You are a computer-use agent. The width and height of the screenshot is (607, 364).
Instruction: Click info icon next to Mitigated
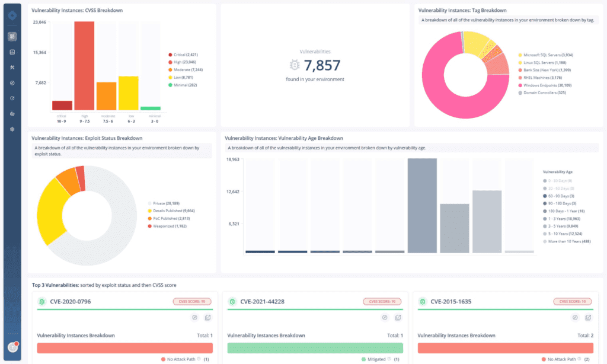tap(389, 359)
